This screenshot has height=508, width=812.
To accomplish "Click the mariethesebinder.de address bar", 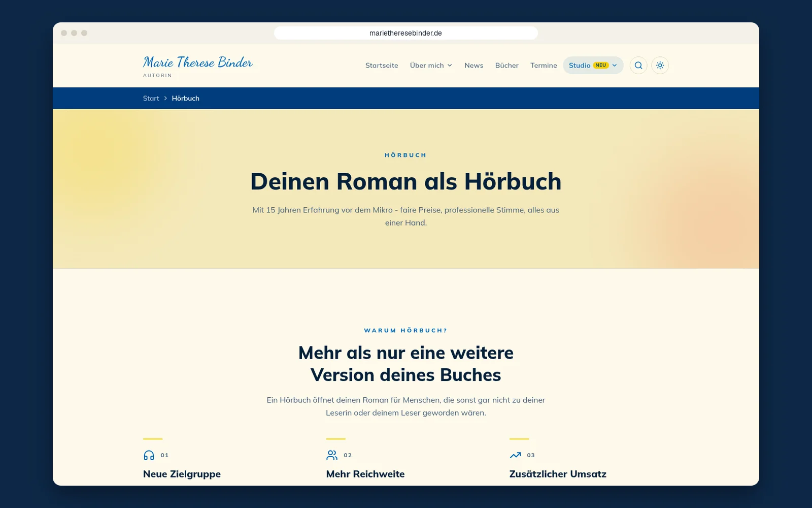I will click(405, 33).
